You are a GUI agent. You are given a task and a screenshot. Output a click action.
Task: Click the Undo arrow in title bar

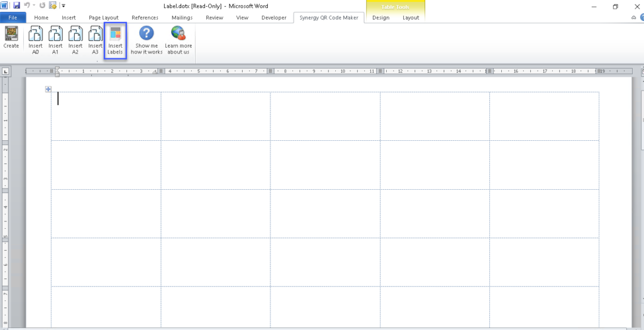[27, 6]
